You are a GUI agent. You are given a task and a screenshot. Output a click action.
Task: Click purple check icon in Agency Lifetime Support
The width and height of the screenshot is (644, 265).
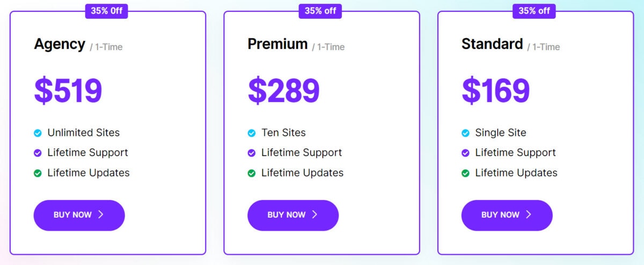click(38, 153)
